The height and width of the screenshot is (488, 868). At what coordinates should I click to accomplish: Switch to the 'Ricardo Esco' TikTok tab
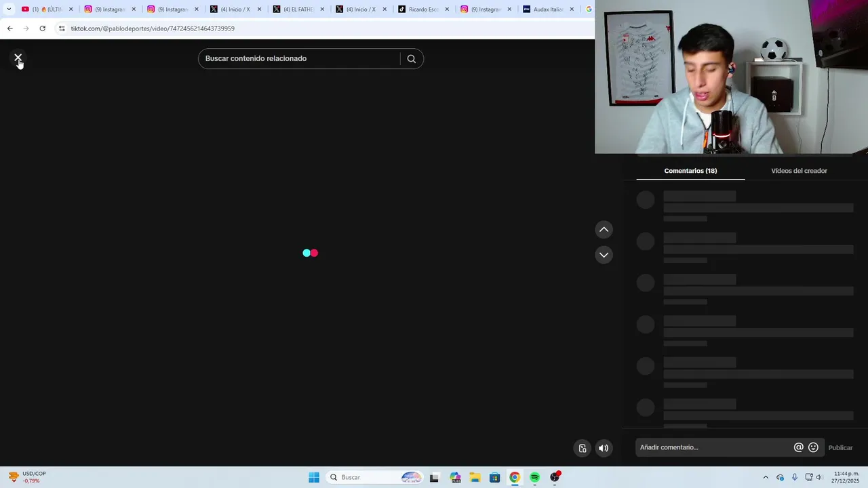tap(422, 9)
